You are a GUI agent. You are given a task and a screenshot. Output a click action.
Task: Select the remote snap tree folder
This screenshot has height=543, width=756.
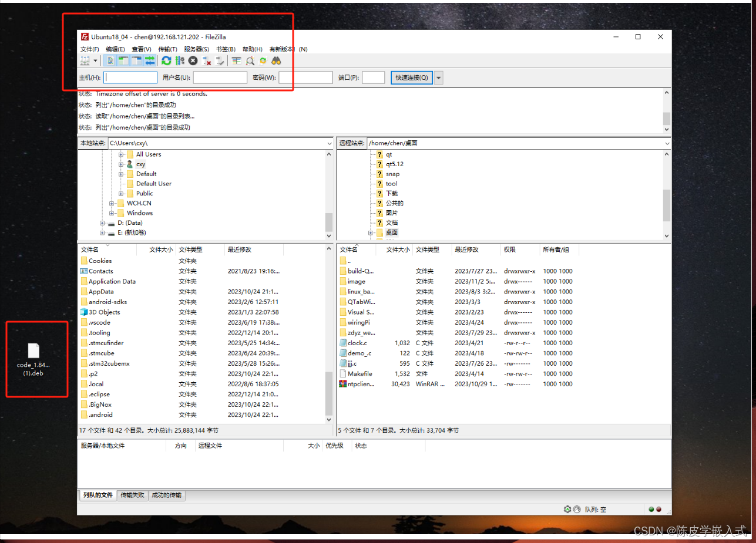[392, 174]
